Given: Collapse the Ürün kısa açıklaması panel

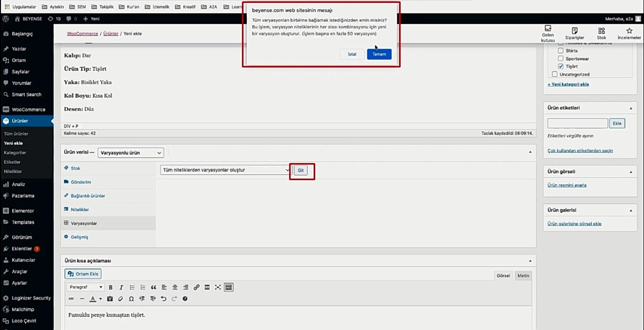Looking at the screenshot, I should pyautogui.click(x=530, y=261).
